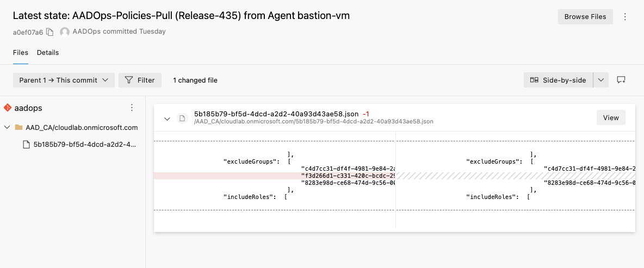Click the '1 changed file' text
Image resolution: width=644 pixels, height=268 pixels.
195,80
